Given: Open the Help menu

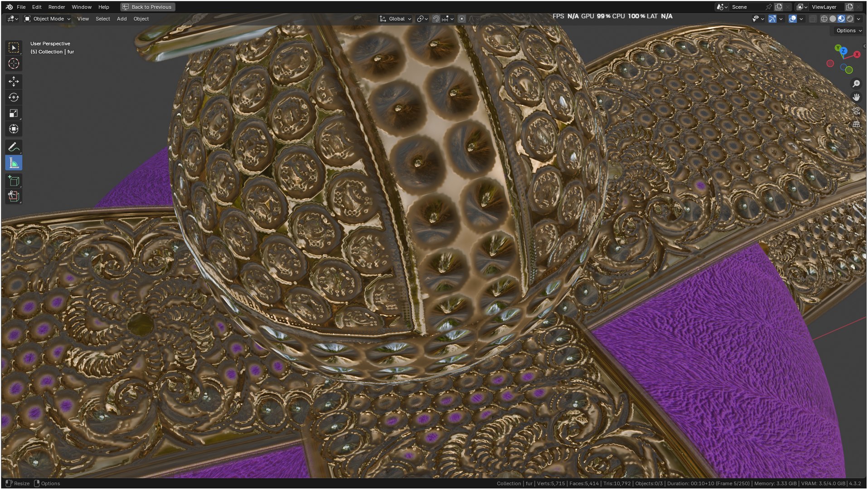Looking at the screenshot, I should pyautogui.click(x=104, y=7).
